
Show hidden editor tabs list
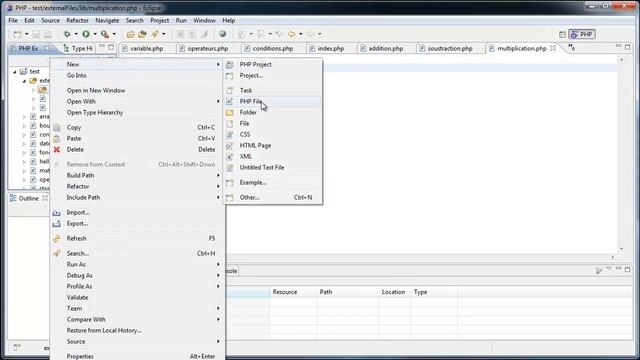click(571, 48)
